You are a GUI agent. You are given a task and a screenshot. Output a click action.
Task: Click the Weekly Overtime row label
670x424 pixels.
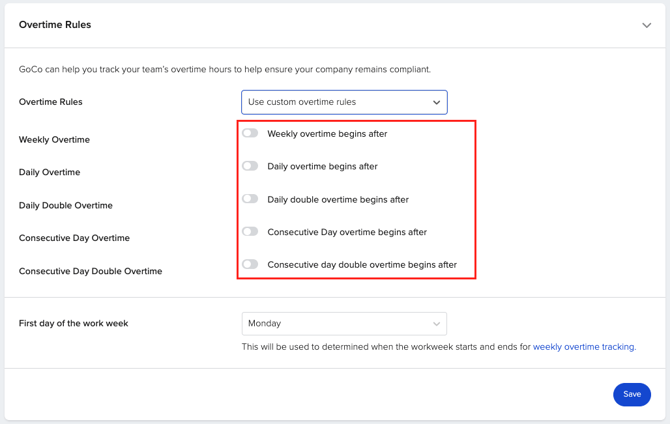pos(54,140)
